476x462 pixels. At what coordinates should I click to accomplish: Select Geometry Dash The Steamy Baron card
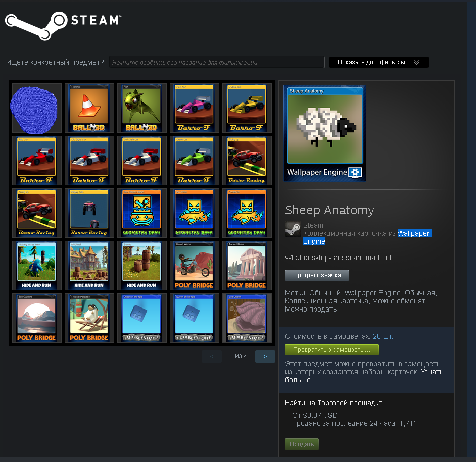pos(142,213)
